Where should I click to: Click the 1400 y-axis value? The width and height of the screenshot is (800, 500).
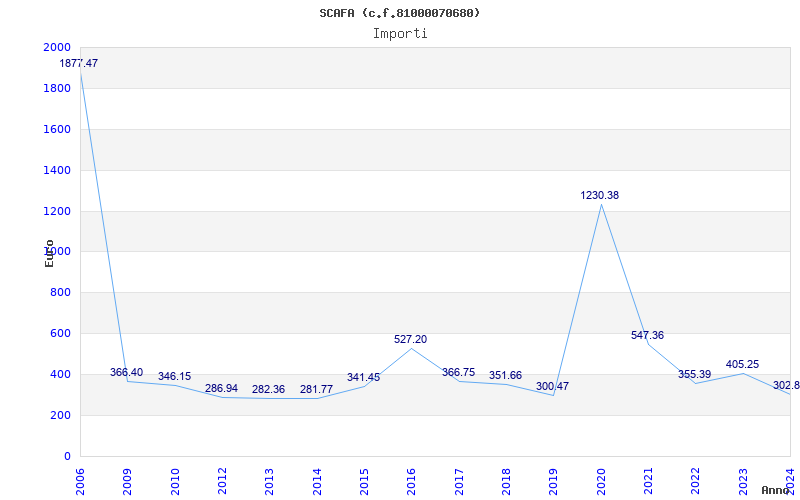[57, 170]
